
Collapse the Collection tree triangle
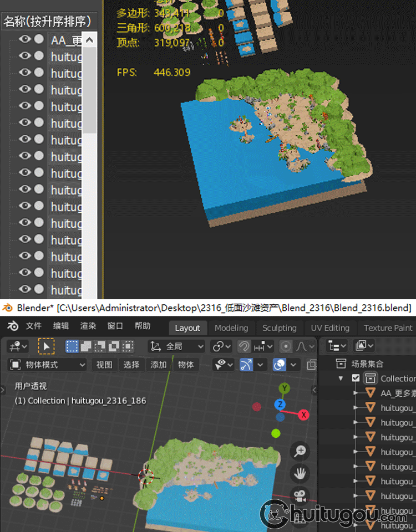[x=341, y=378]
